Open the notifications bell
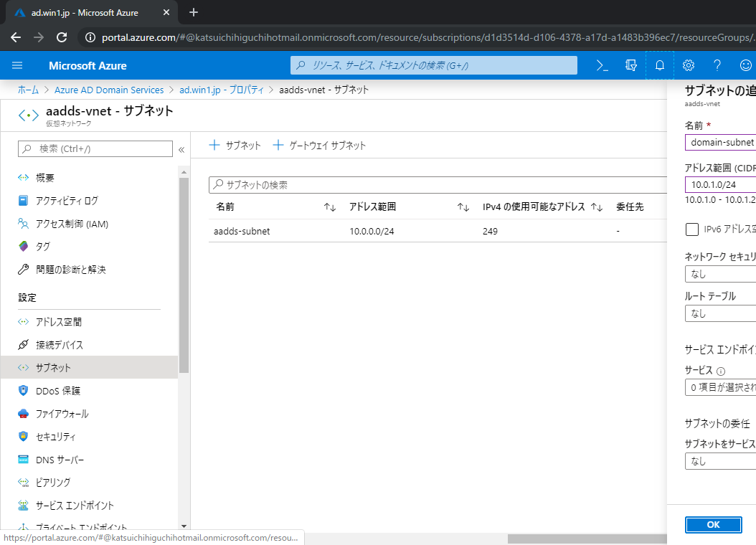The height and width of the screenshot is (545, 756). 660,65
